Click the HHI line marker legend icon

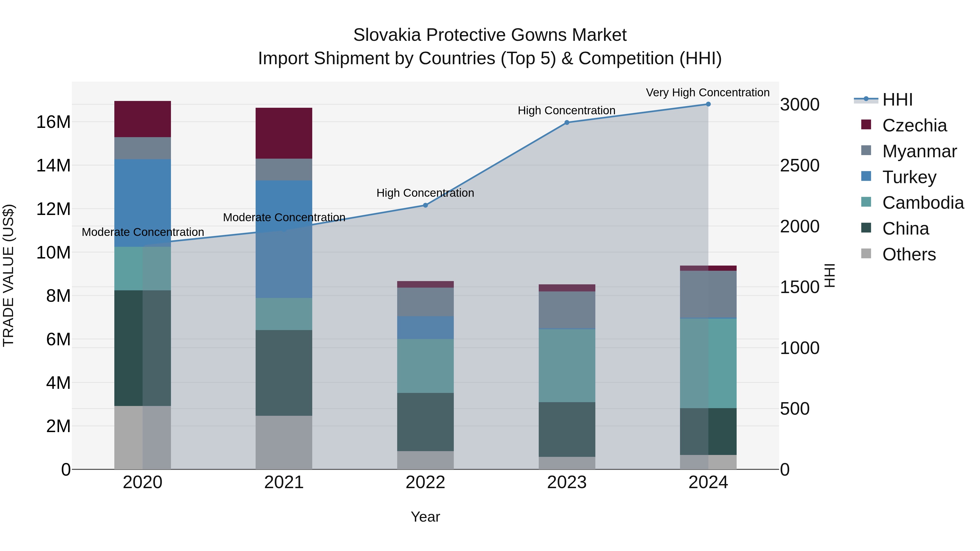point(866,99)
